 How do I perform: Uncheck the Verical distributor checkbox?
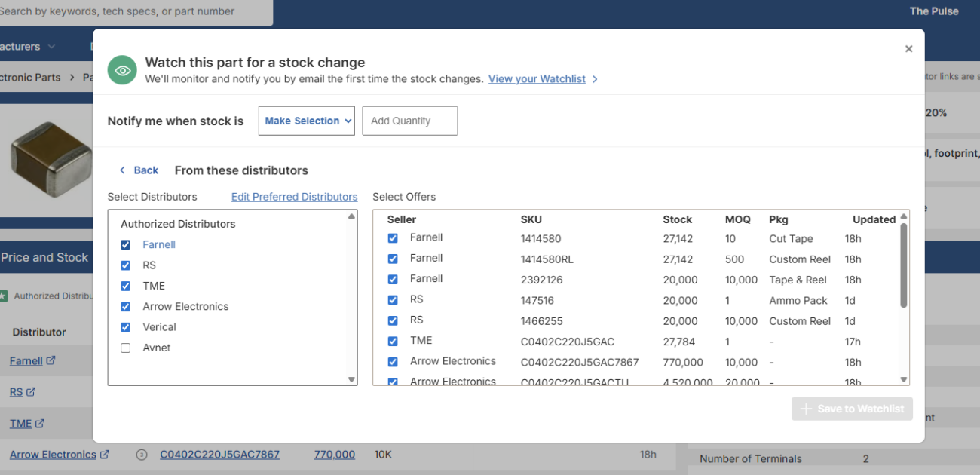[125, 327]
